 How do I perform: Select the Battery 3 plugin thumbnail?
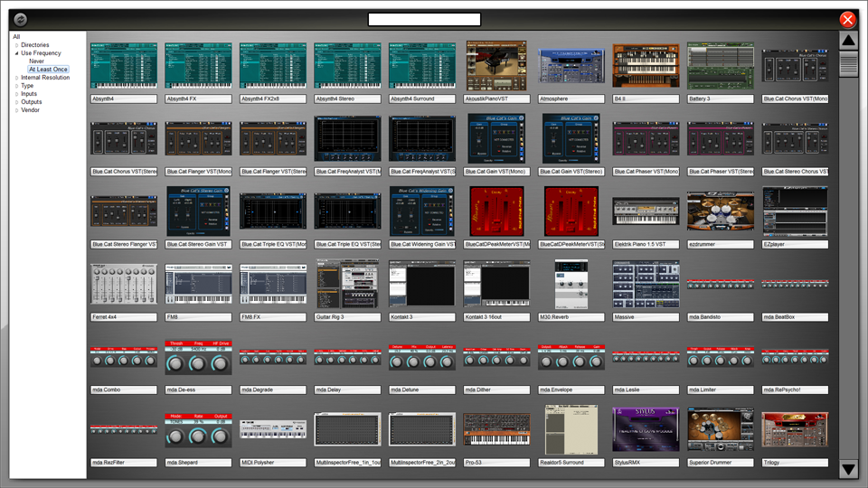(x=721, y=66)
